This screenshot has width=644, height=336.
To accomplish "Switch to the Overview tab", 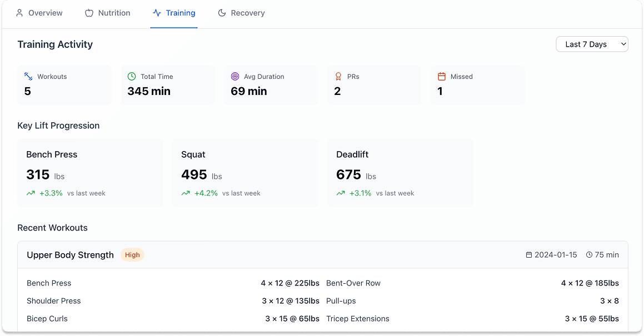I will [39, 13].
